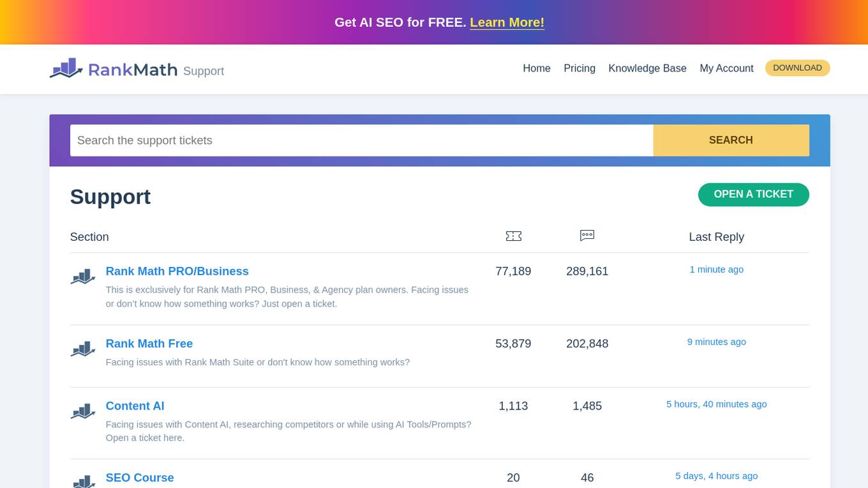The height and width of the screenshot is (488, 868).
Task: Click the 'Support' page heading
Action: [110, 197]
